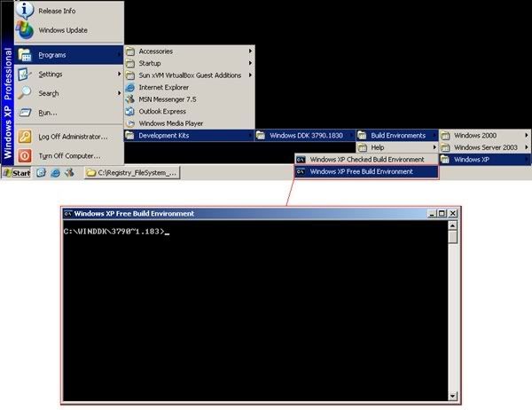Screen dimensions: 532x410
Task: Expand the Windows 2000 submenu arrow
Action: [x=526, y=135]
